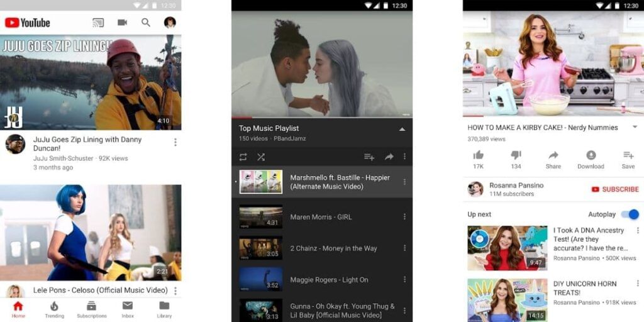This screenshot has height=322, width=644.
Task: Tap DIY UNICORN HORN TREATS title
Action: click(x=585, y=288)
